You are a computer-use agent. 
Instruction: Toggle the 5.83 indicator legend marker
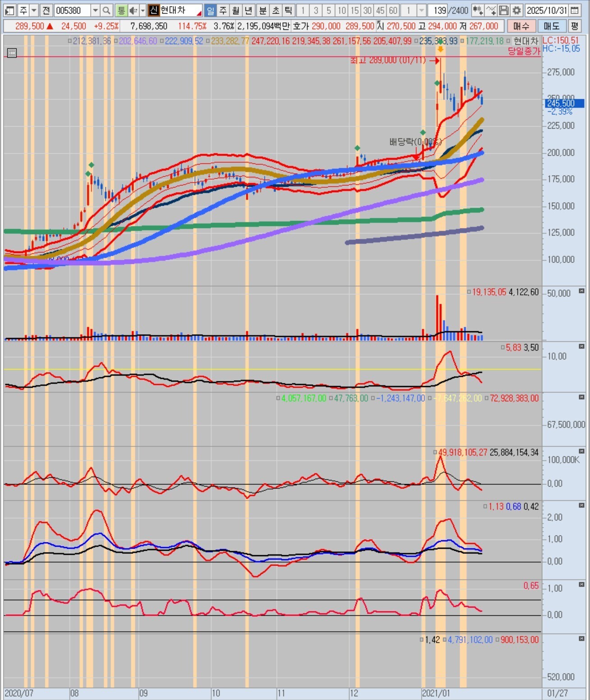tap(503, 348)
